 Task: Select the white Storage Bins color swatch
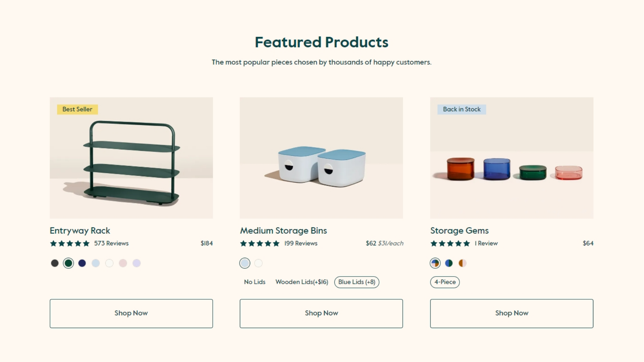(x=258, y=263)
